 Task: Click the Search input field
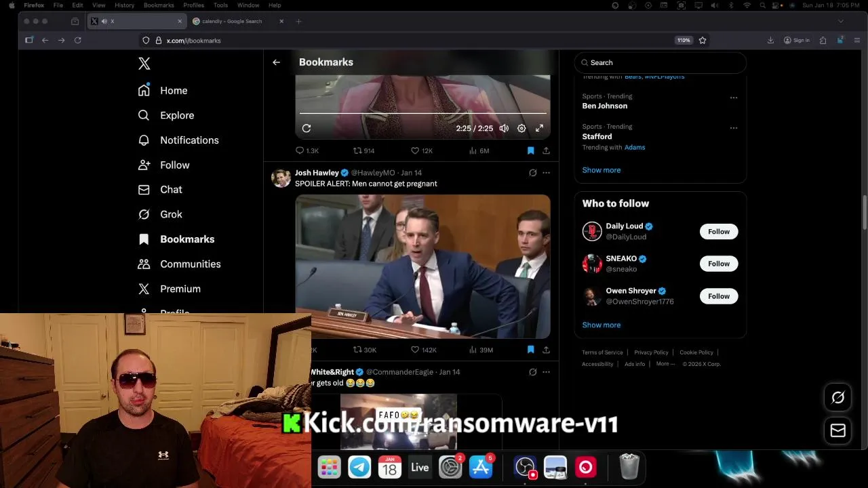point(660,62)
